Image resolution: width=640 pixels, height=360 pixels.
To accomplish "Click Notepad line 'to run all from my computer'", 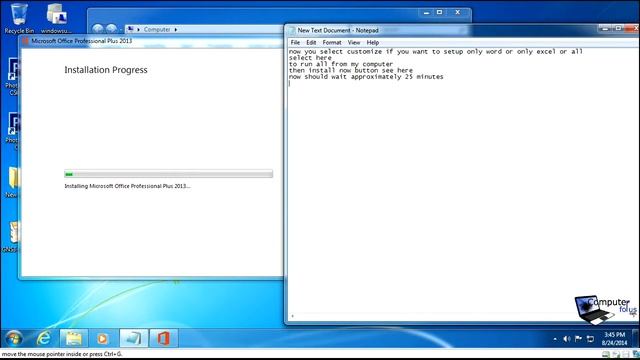I will pyautogui.click(x=341, y=64).
